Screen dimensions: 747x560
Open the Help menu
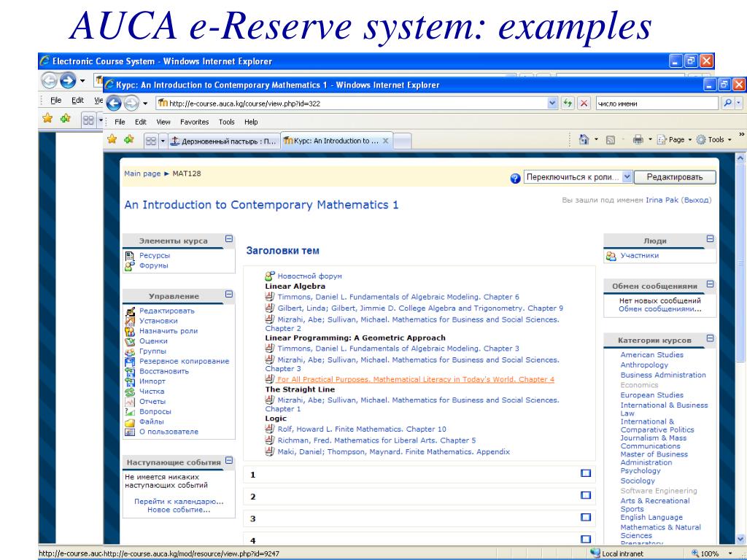pos(251,122)
